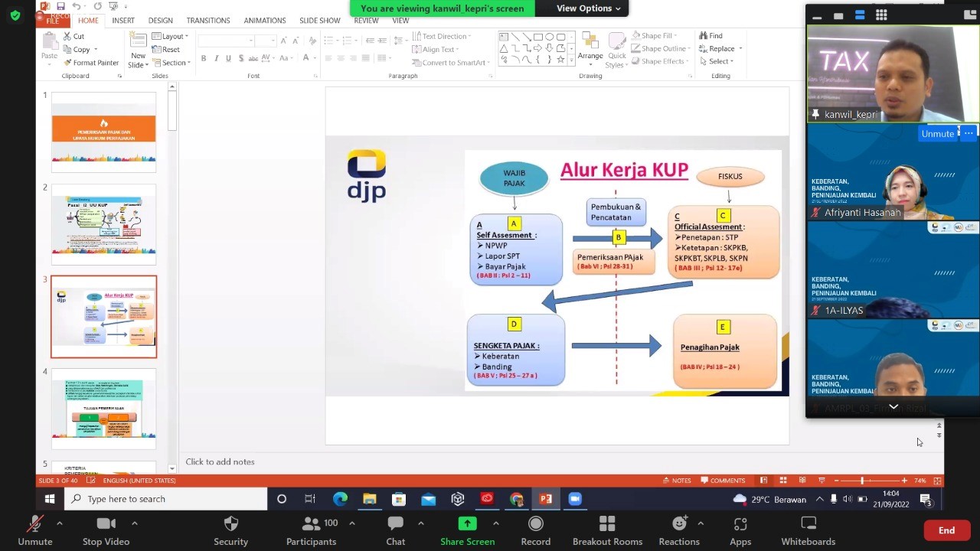The width and height of the screenshot is (980, 551).
Task: Open the Chat panel
Action: pos(395,524)
